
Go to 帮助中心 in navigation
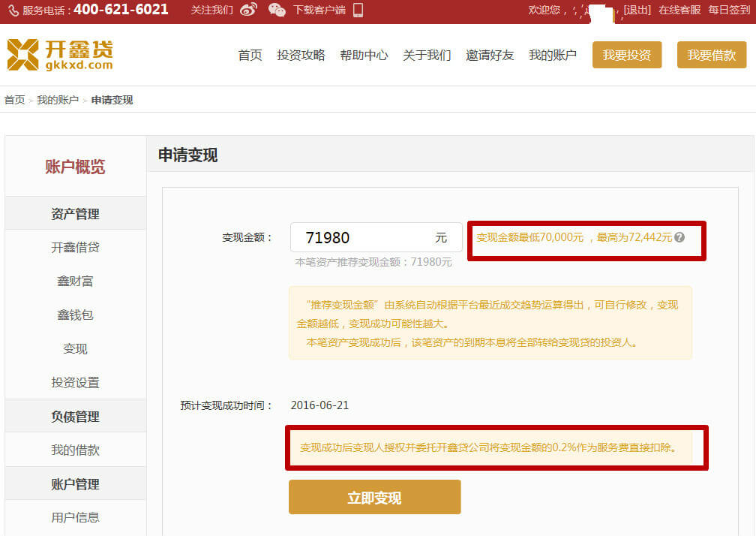[364, 55]
